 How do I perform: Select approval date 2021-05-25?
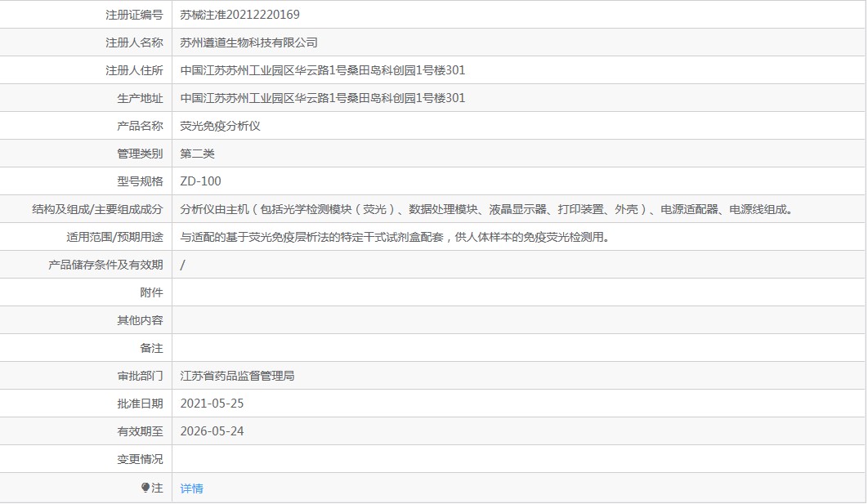tap(212, 404)
